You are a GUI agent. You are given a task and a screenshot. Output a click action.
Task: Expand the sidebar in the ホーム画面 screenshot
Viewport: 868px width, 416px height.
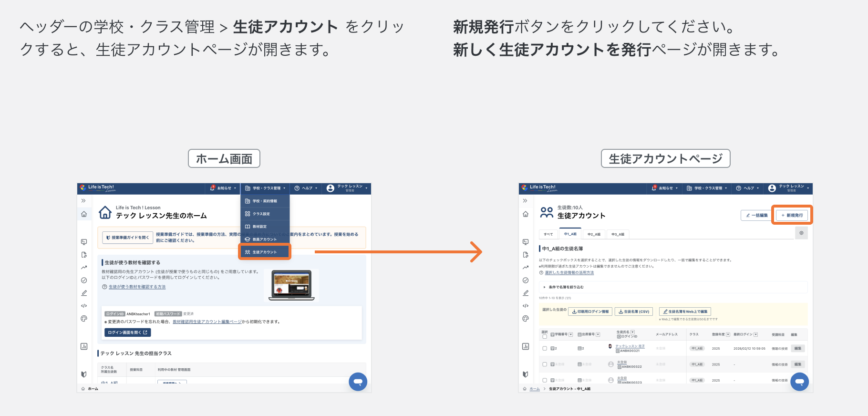(x=83, y=201)
